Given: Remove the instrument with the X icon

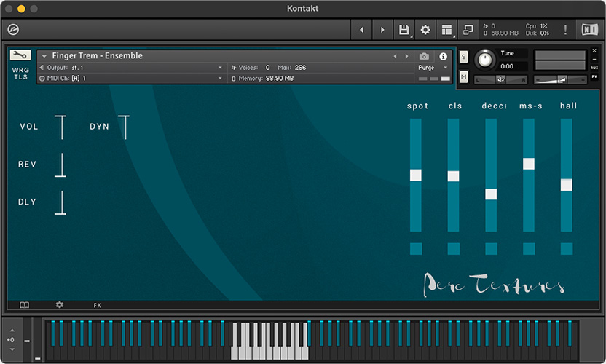Looking at the screenshot, I should coord(594,51).
